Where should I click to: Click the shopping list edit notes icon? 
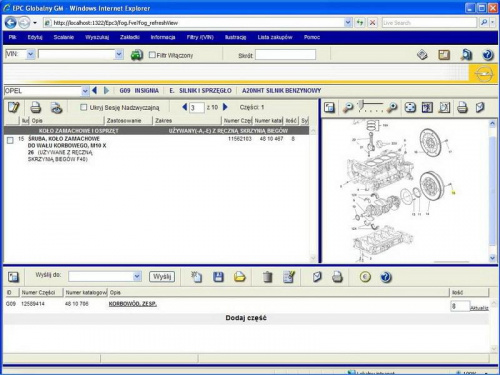point(289,277)
